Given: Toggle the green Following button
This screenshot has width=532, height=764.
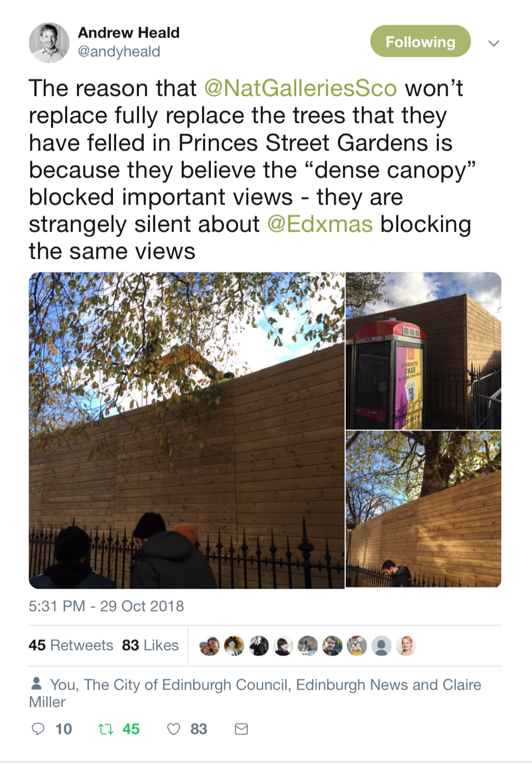Looking at the screenshot, I should click(x=420, y=41).
